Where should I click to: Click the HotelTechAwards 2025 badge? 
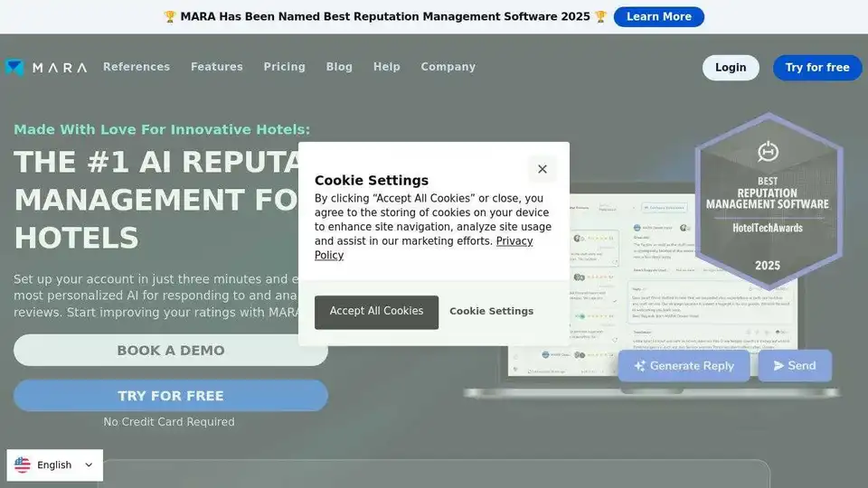pos(769,202)
